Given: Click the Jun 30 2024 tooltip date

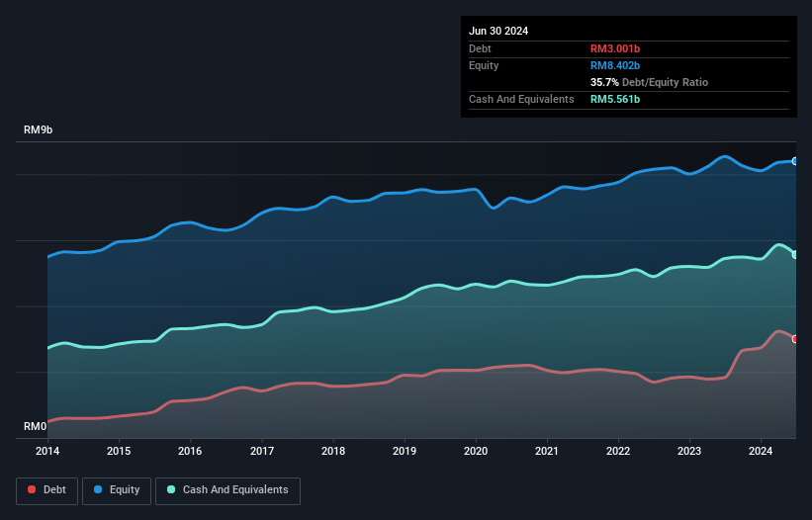Looking at the screenshot, I should tap(498, 31).
